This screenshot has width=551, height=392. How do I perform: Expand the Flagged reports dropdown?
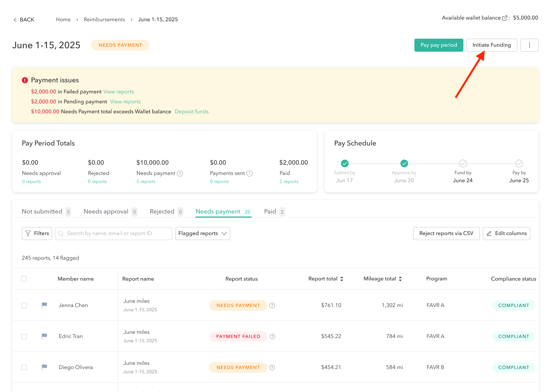(x=202, y=234)
